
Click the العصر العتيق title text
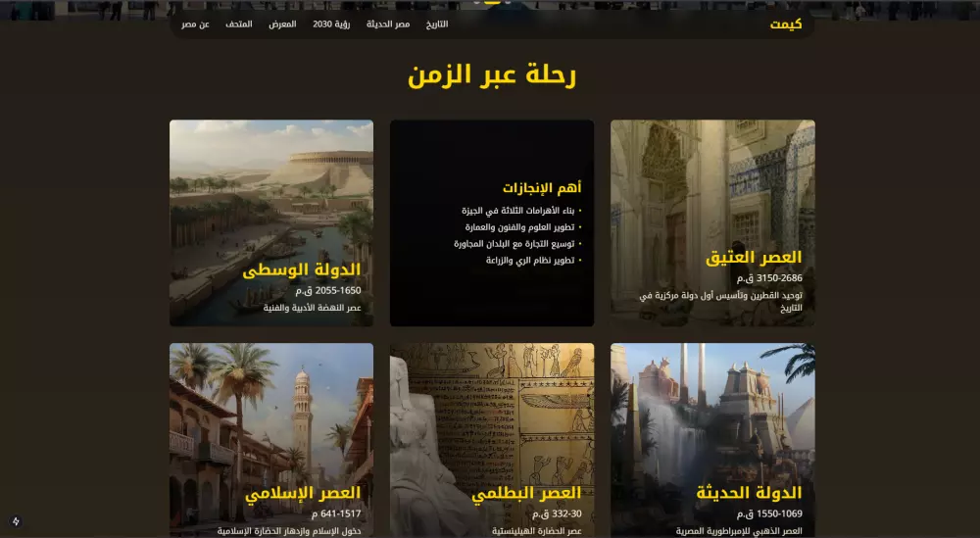754,258
